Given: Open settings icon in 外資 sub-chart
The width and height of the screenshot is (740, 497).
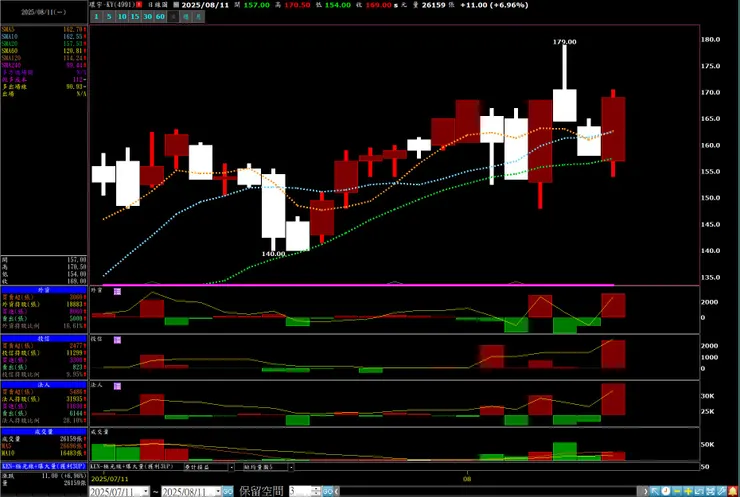Looking at the screenshot, I should 118,292.
